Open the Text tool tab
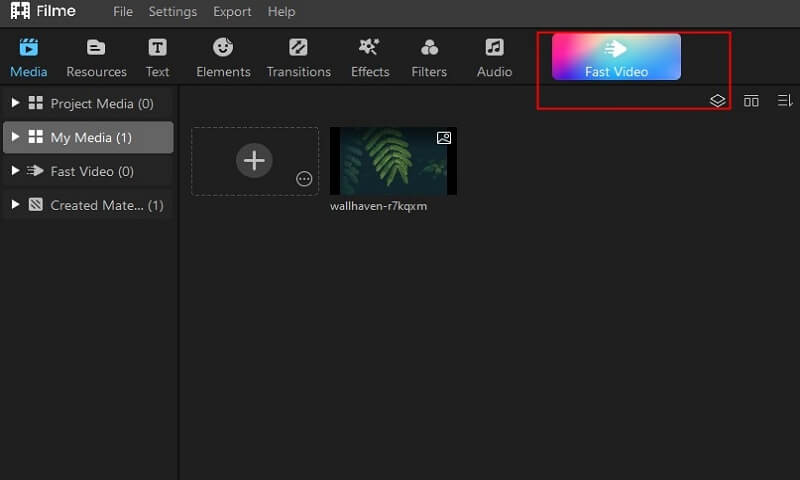 [x=157, y=58]
